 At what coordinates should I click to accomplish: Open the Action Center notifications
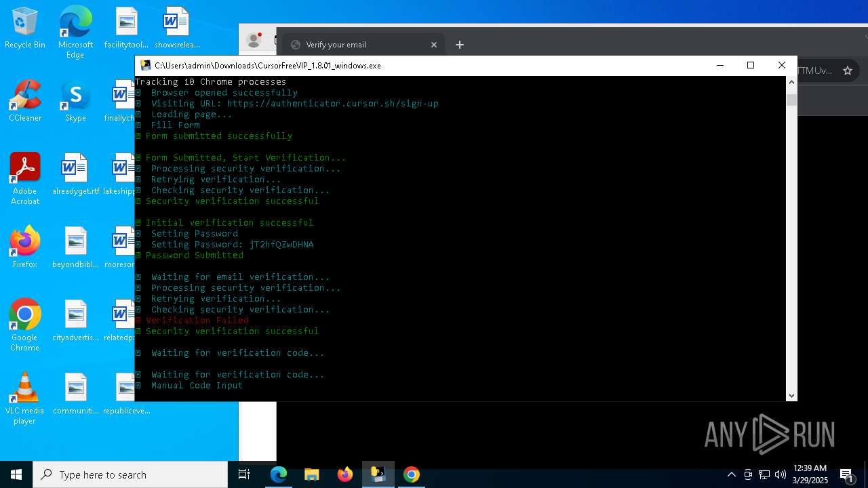847,474
